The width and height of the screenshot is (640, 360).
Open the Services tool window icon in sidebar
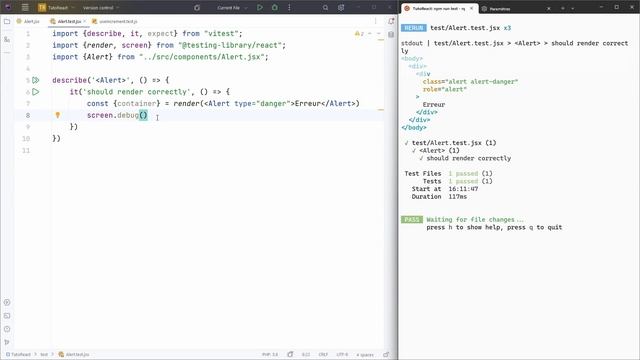(x=7, y=302)
